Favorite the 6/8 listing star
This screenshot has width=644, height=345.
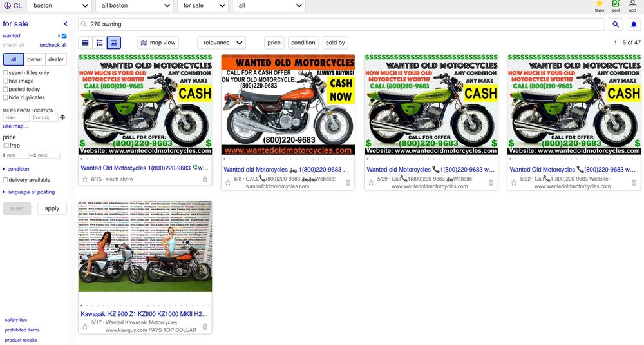[x=228, y=182]
